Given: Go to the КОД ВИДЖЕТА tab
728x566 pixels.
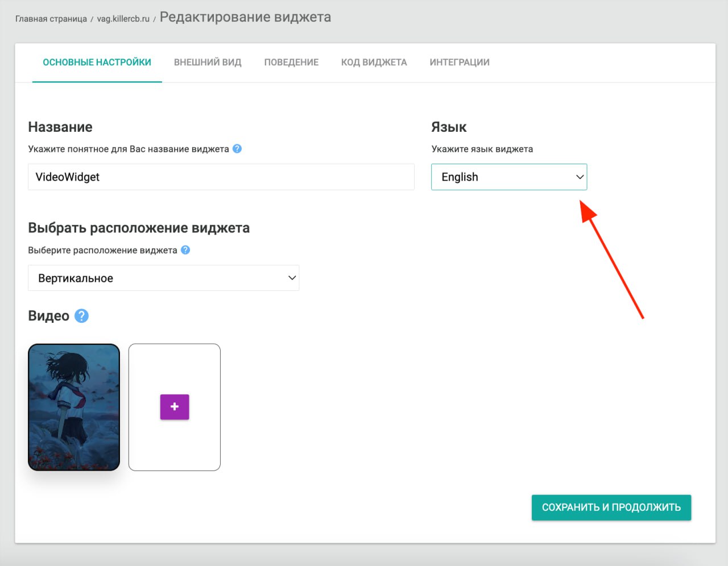Looking at the screenshot, I should [x=374, y=63].
